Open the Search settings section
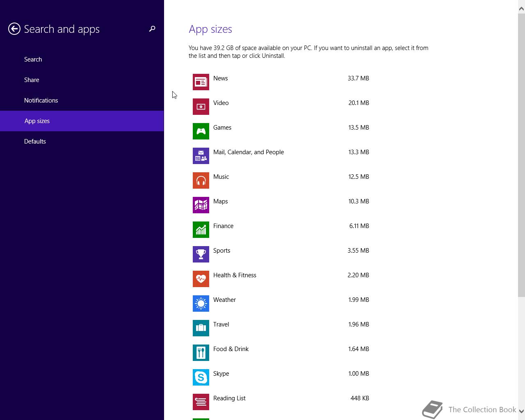This screenshot has width=525, height=420. [x=82, y=59]
